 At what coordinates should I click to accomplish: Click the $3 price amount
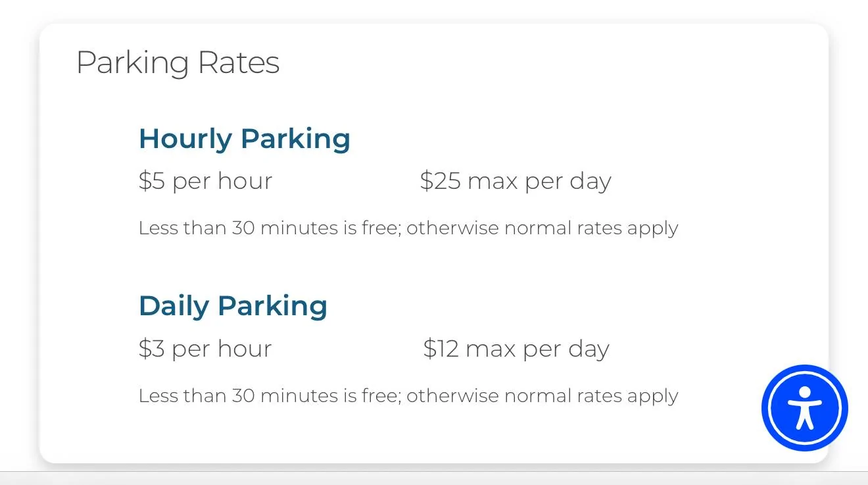(152, 349)
